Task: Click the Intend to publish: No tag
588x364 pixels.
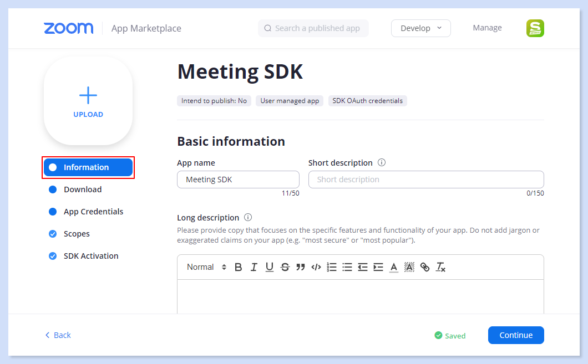Action: pyautogui.click(x=214, y=101)
